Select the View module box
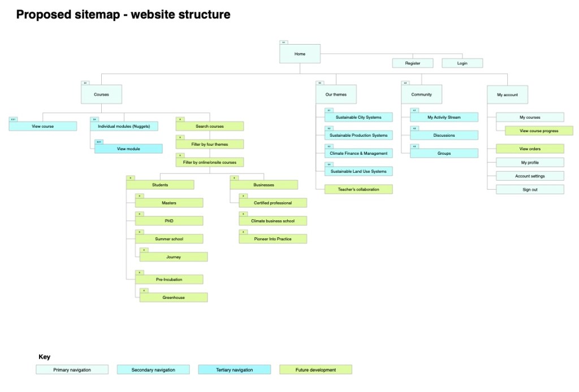579x392 pixels. click(x=128, y=149)
